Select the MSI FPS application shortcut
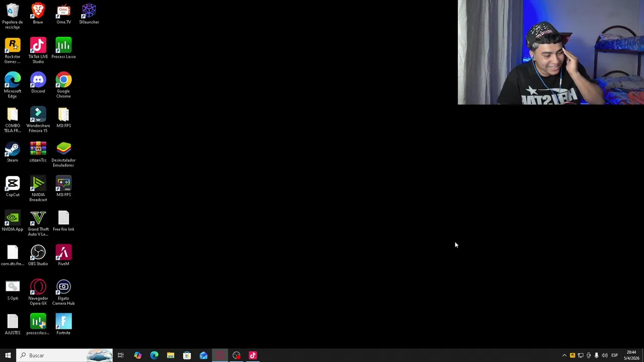The width and height of the screenshot is (644, 362). point(63,187)
